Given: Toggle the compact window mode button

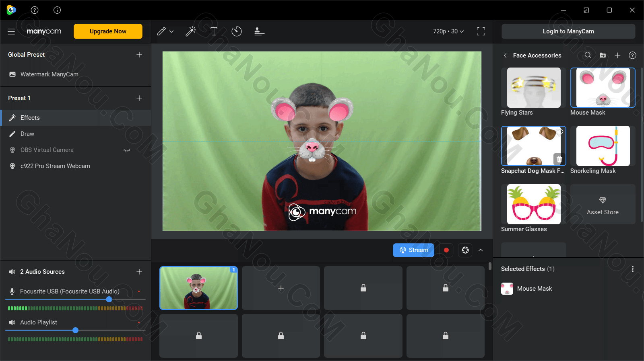Looking at the screenshot, I should (x=586, y=10).
